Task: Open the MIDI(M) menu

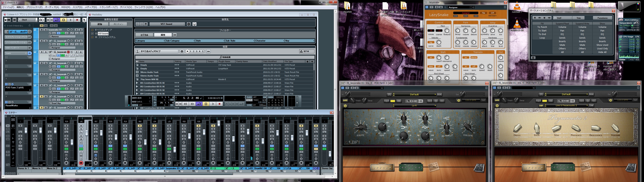Action: coord(66,7)
